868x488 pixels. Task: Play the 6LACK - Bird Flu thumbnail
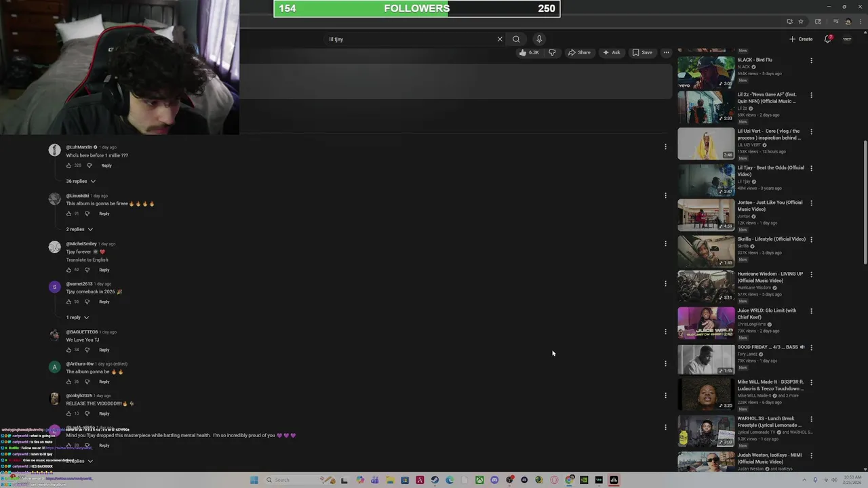(x=706, y=72)
